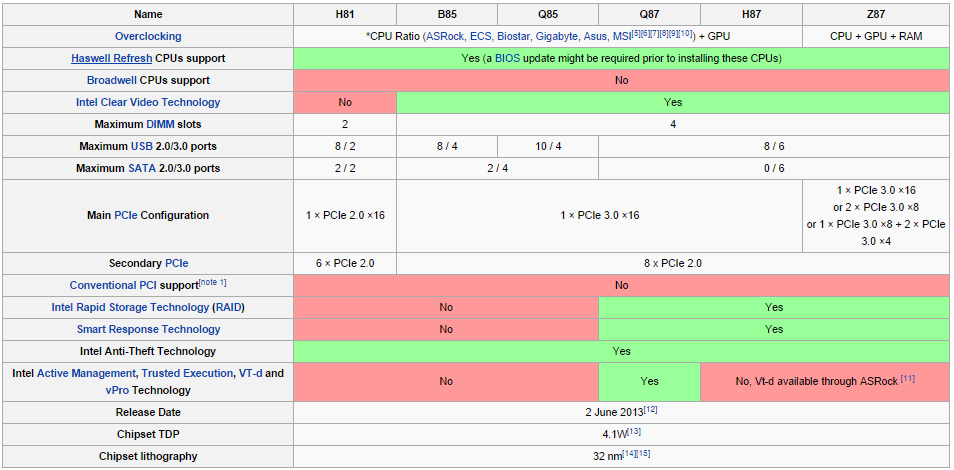954x470 pixels.
Task: Select the H87 column header
Action: 751,14
